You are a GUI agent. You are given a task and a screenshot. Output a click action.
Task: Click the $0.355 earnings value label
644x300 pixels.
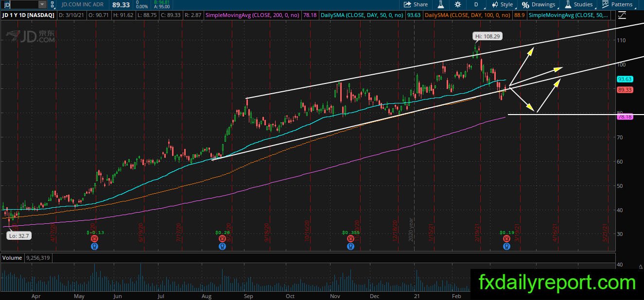coord(350,233)
